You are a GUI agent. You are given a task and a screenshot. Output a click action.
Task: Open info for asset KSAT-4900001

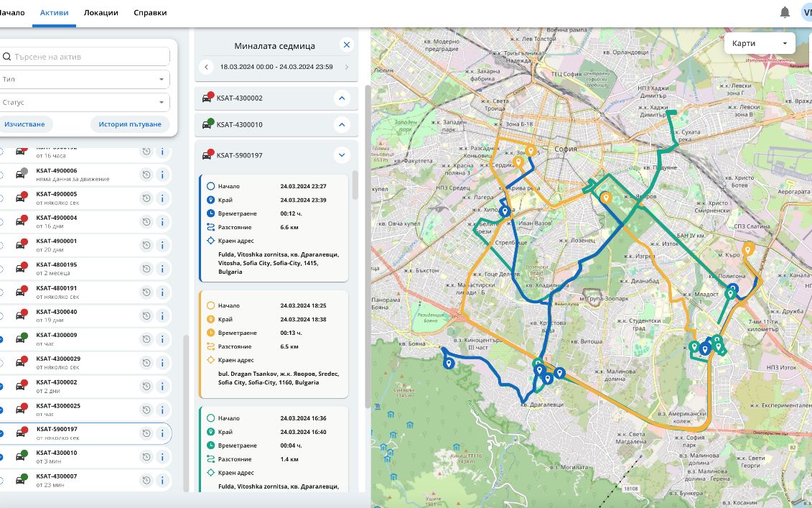(x=162, y=245)
